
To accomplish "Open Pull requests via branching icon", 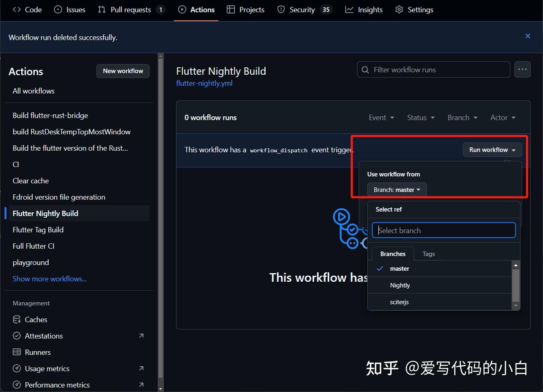I will (x=101, y=9).
